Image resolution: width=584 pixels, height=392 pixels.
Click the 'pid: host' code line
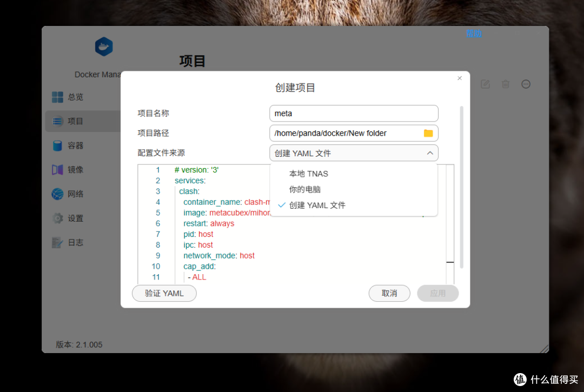(198, 234)
